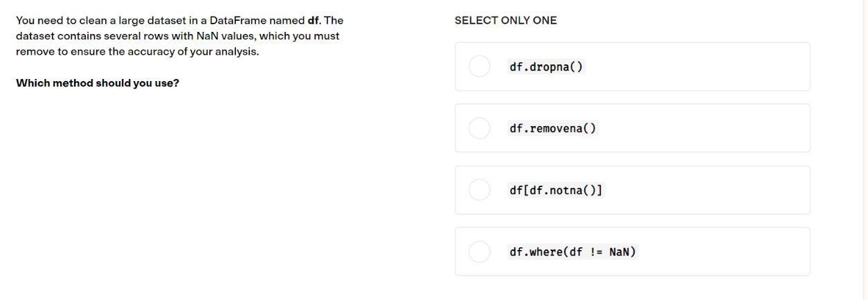Click the SELECT ONLY ONE heading

(x=505, y=21)
